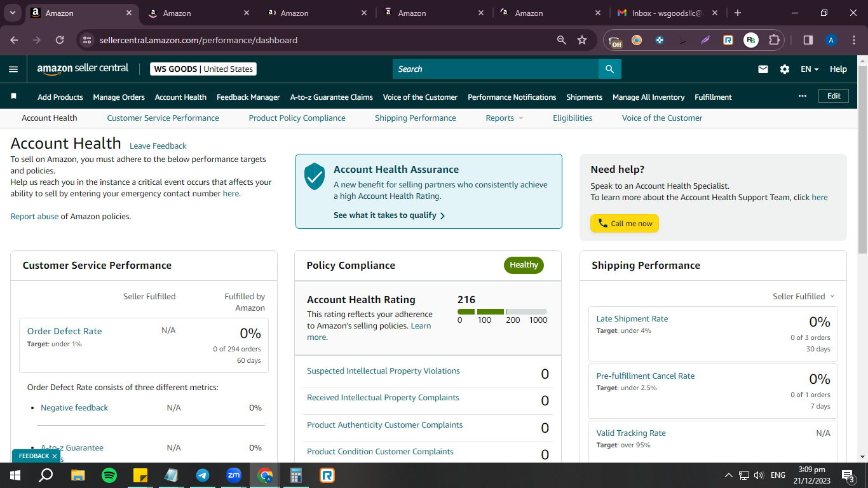Click the RingCentral extension icon in toolbar

(x=728, y=40)
